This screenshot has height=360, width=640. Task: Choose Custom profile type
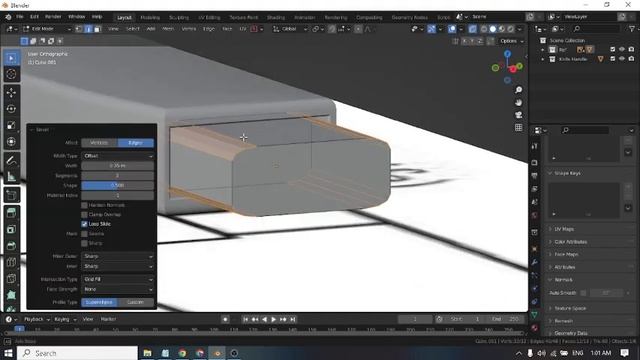pos(136,302)
